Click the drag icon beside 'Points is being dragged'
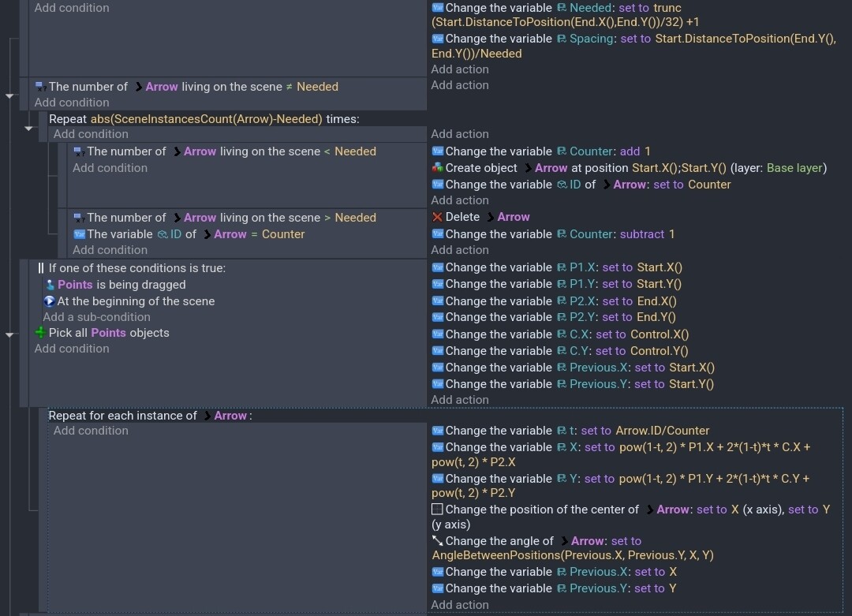Viewport: 852px width, 616px height. pyautogui.click(x=50, y=285)
